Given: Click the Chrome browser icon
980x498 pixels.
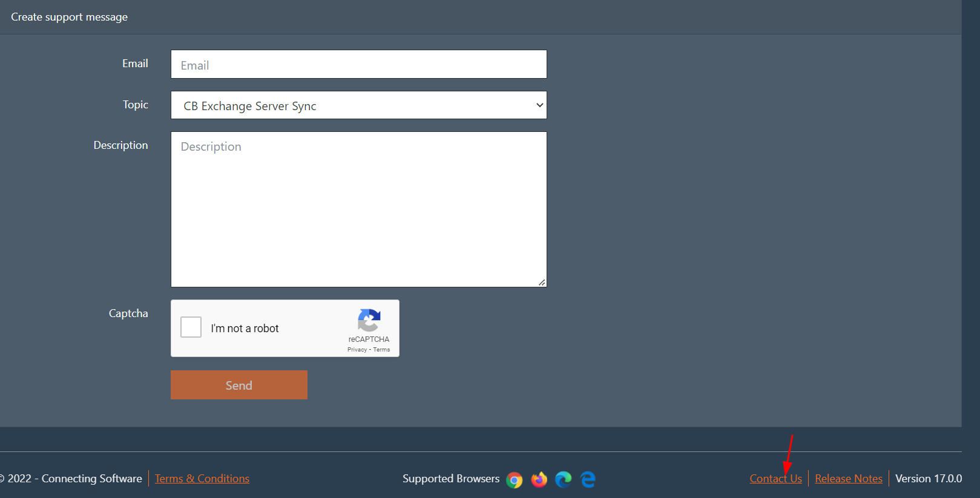Looking at the screenshot, I should tap(515, 480).
